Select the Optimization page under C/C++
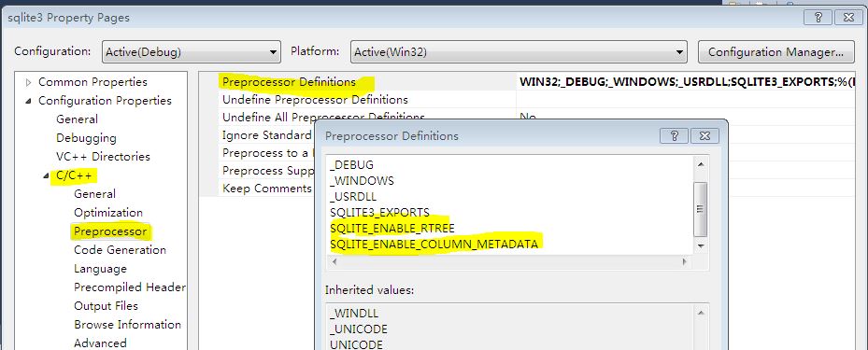Image resolution: width=868 pixels, height=350 pixels. 108,212
